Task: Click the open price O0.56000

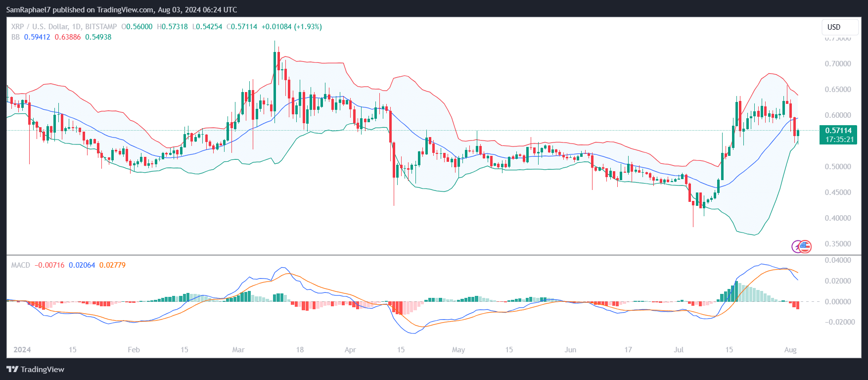Action: pos(137,27)
